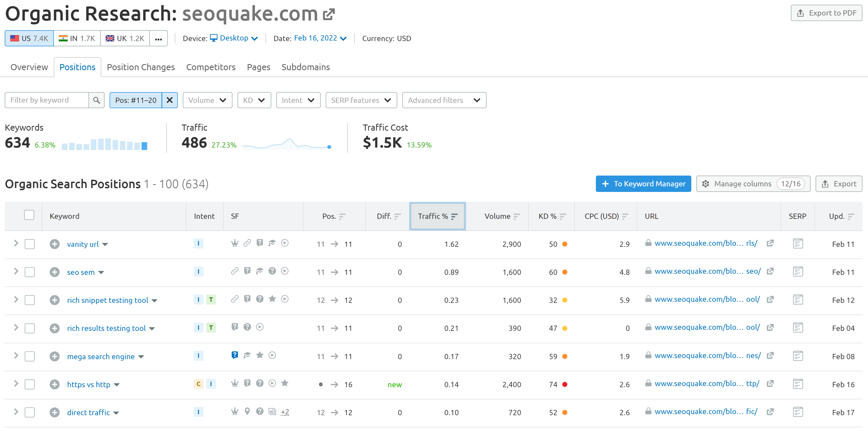Open the 'rich results testing tool' keyword link
868x431 pixels.
click(106, 328)
